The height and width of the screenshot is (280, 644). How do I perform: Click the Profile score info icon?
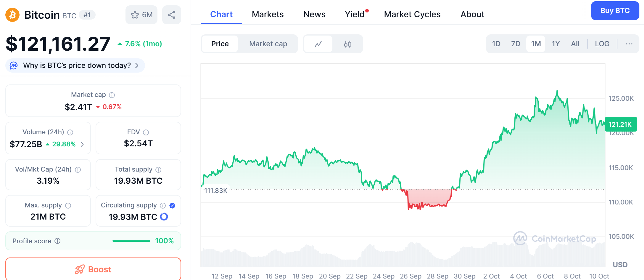tap(58, 241)
